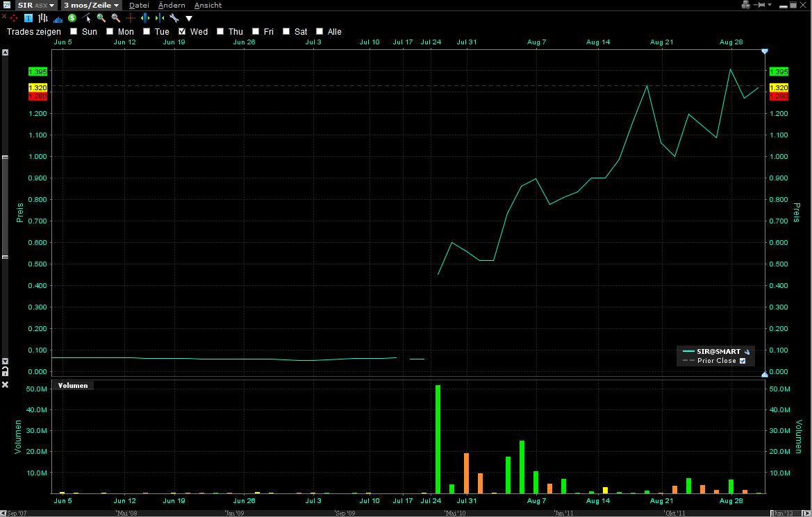Open the 3 mos/Zeile timeframe dropdown
This screenshot has height=517, width=812.
[x=91, y=5]
